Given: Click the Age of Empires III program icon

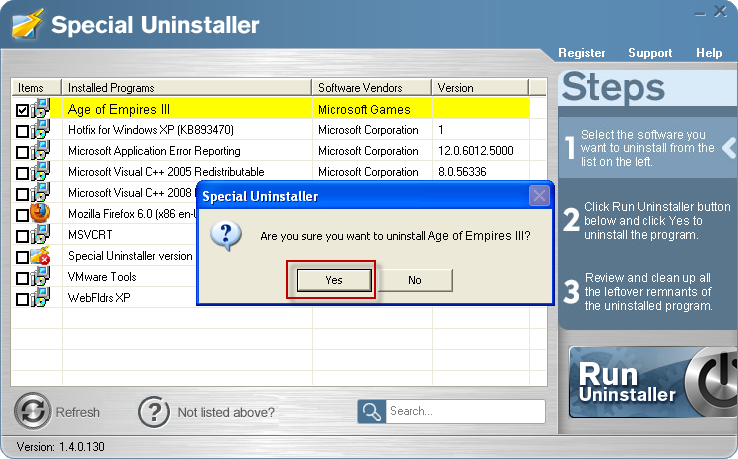Looking at the screenshot, I should [x=40, y=109].
